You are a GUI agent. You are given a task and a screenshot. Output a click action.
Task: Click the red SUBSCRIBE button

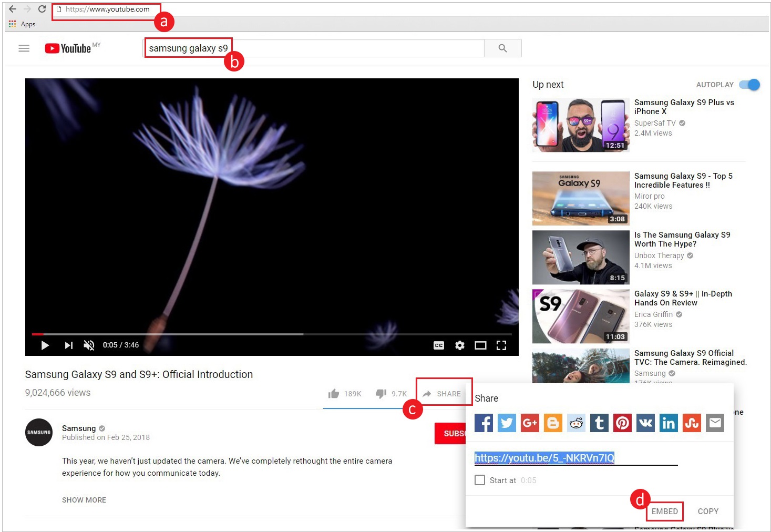pyautogui.click(x=450, y=434)
